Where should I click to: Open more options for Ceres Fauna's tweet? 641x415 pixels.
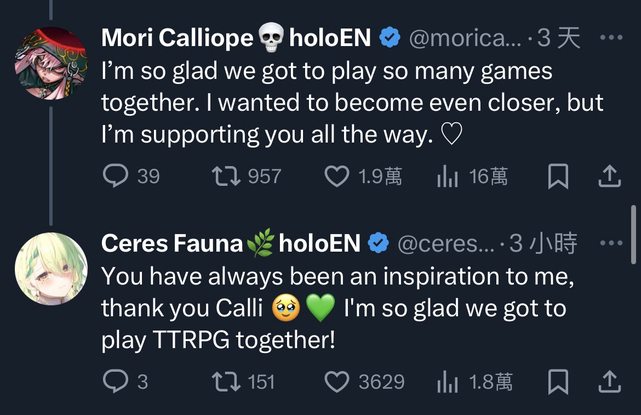(608, 243)
